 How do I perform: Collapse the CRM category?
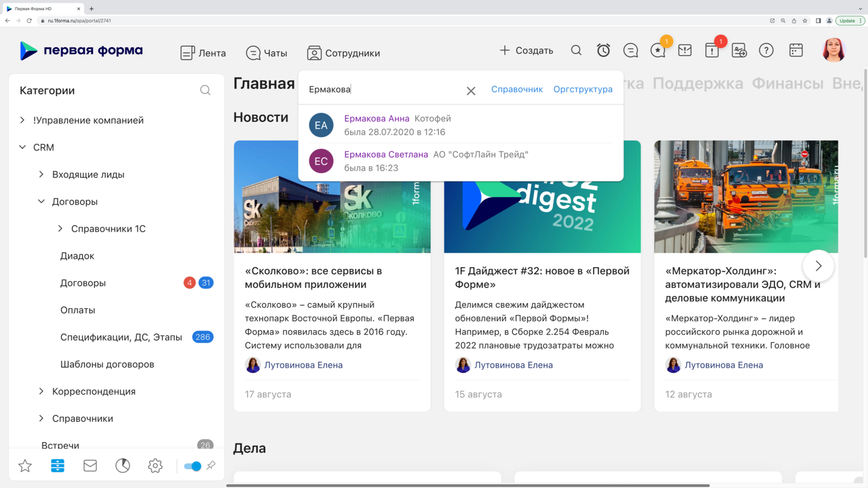(22, 147)
